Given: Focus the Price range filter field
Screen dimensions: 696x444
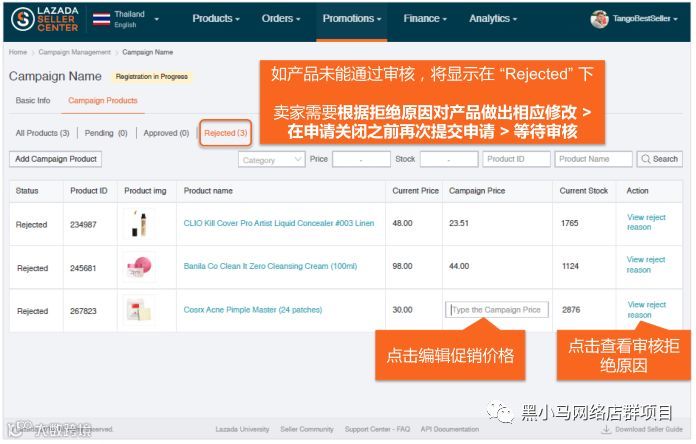Looking at the screenshot, I should click(361, 159).
